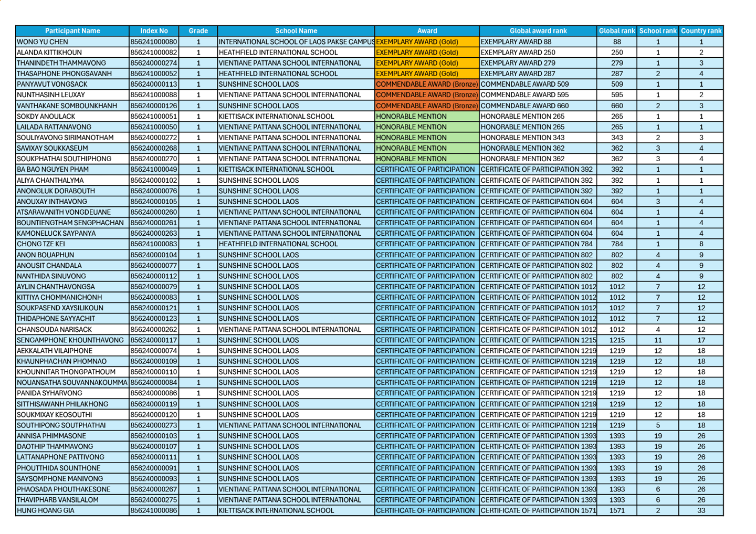
Task: Click the Index No column header
Action: pos(154,31)
